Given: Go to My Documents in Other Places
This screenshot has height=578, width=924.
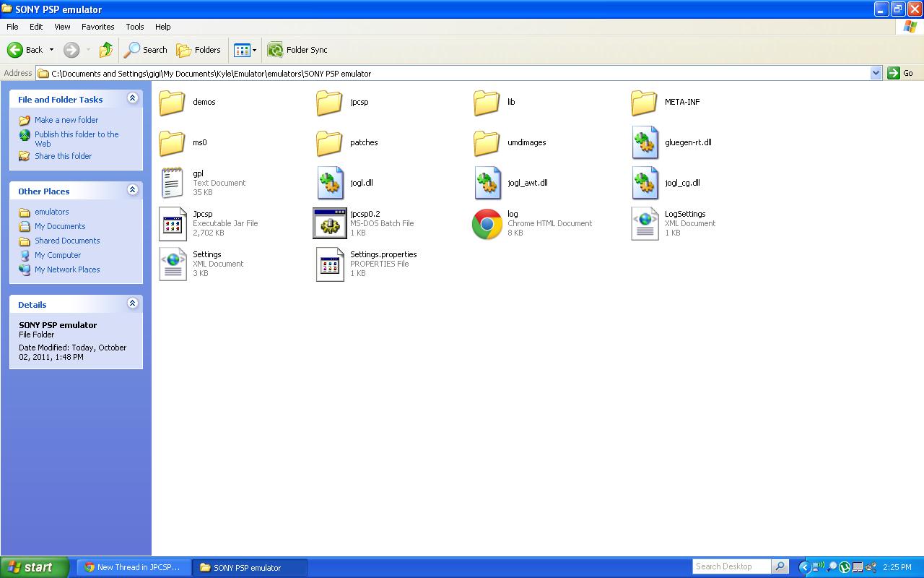Looking at the screenshot, I should [60, 226].
